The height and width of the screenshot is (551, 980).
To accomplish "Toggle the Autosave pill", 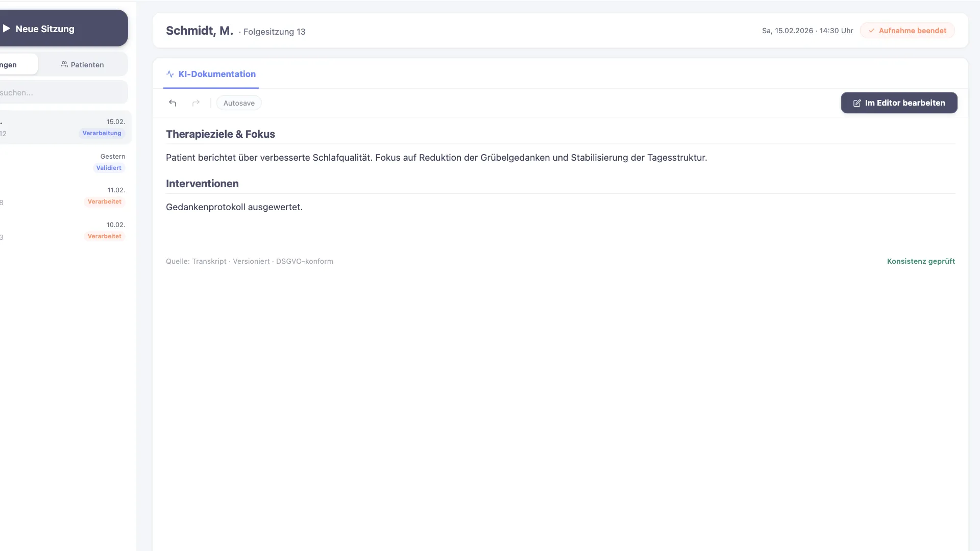I will point(239,103).
